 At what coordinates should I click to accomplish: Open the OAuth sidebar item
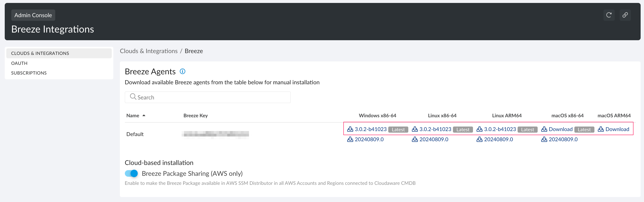tap(19, 63)
